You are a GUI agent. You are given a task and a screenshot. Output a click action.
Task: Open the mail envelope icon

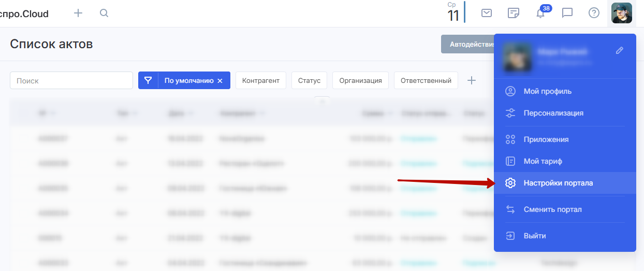[x=487, y=13]
